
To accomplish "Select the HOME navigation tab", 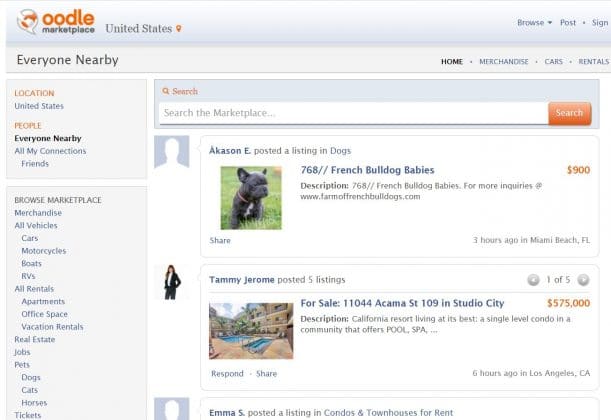I will tap(452, 62).
